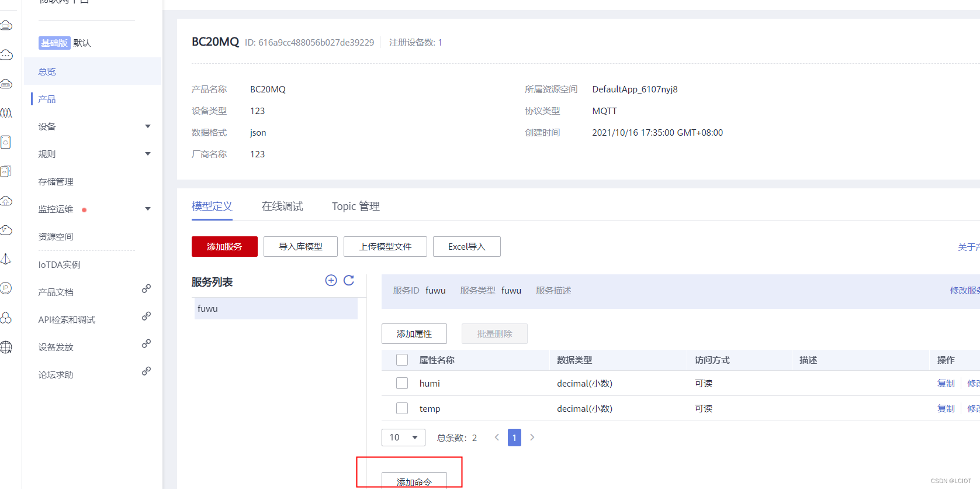The image size is (980, 489).
Task: Click the 添加命令 button
Action: [x=414, y=480]
